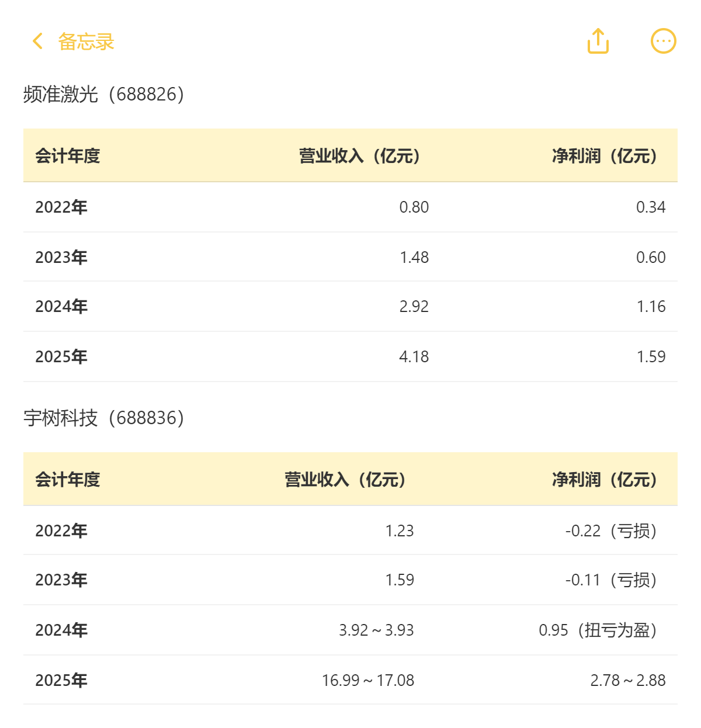Select 2022年 row label in 频准激光 table
701x728 pixels.
click(x=61, y=207)
